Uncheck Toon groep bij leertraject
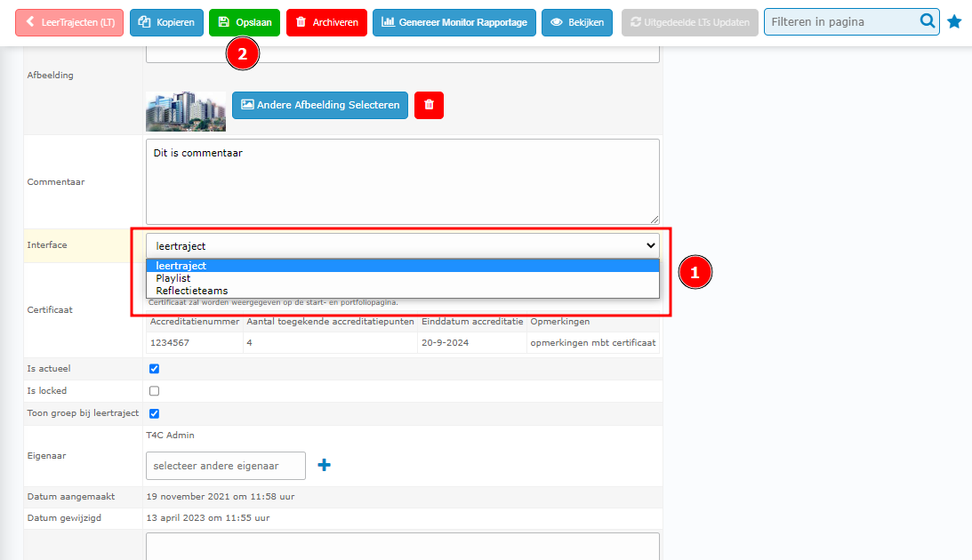972x560 pixels. tap(155, 413)
